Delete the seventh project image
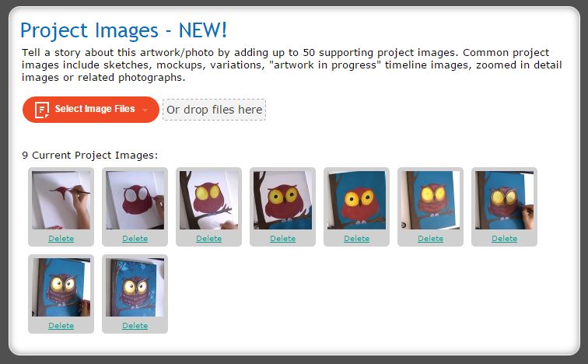The image size is (588, 364). click(504, 239)
